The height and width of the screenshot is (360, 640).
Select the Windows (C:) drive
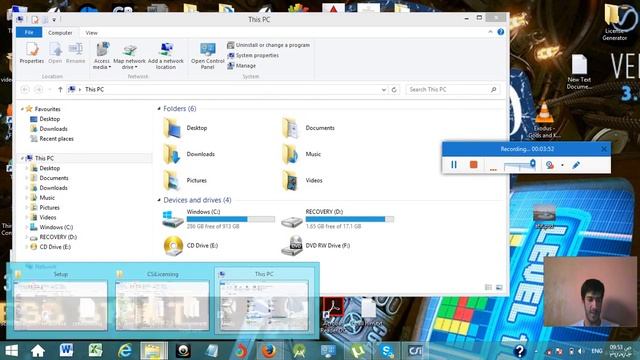[219, 219]
